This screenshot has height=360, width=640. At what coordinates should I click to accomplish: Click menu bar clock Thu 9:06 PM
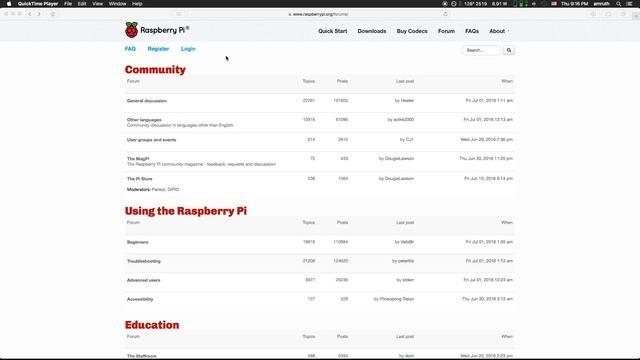click(574, 4)
